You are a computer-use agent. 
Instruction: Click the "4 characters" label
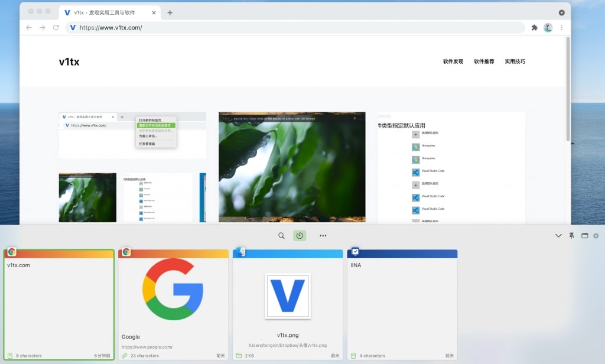click(372, 356)
